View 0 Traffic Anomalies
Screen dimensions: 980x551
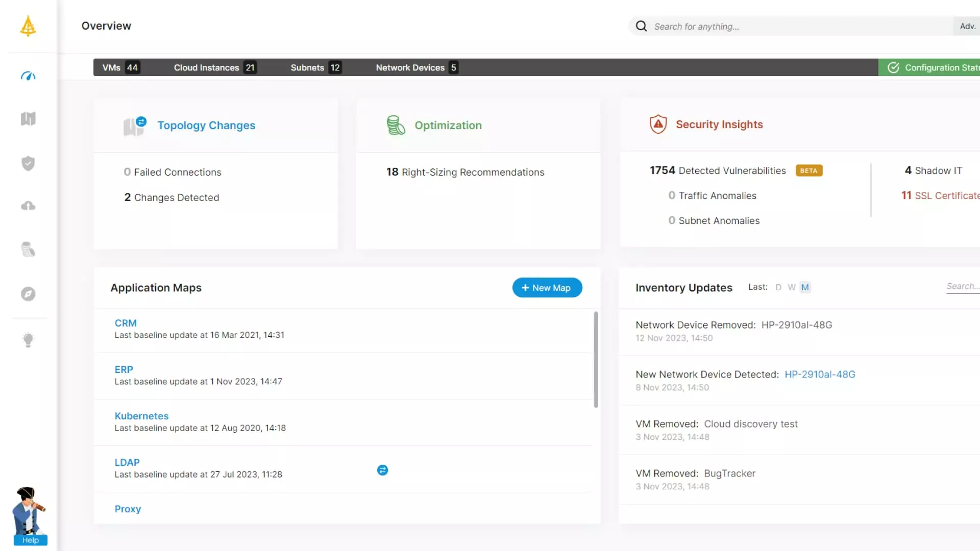click(712, 195)
